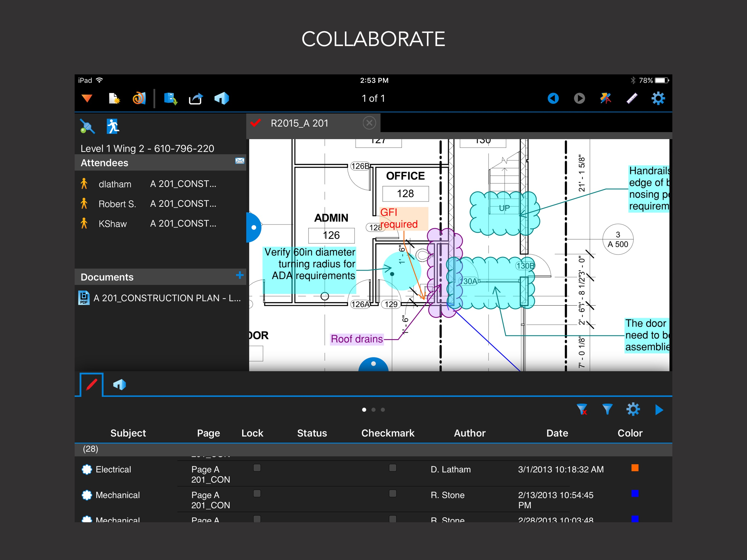Toggle the Electrical row lock checkbox
The height and width of the screenshot is (560, 747).
coord(257,468)
